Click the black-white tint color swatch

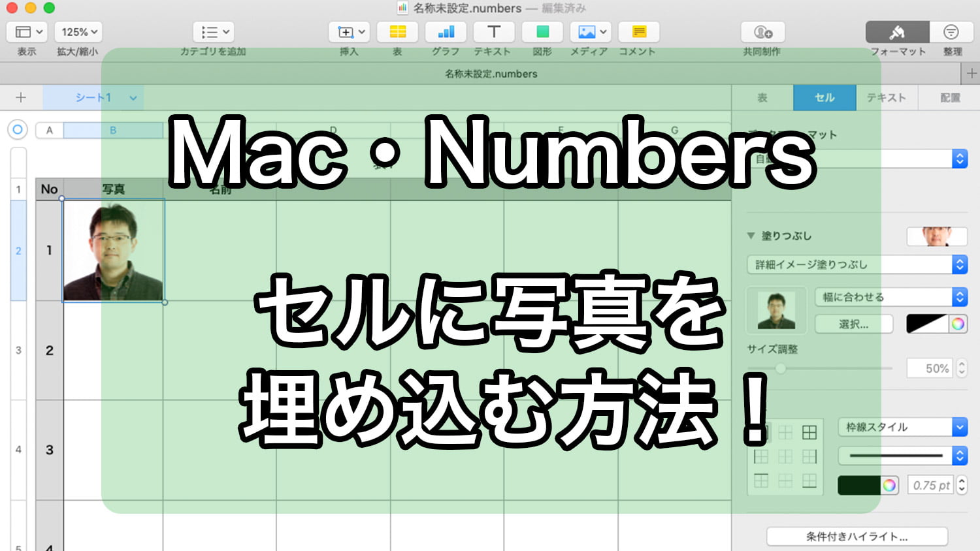coord(926,324)
